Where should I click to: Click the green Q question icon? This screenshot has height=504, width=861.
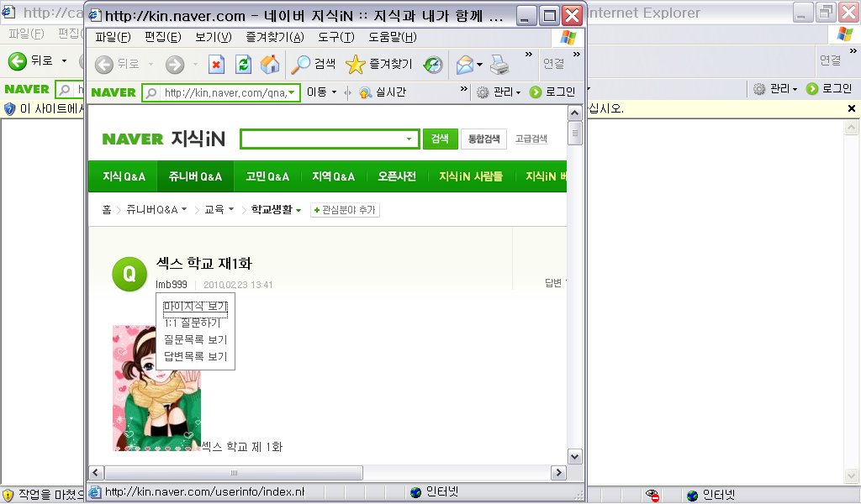click(x=129, y=274)
